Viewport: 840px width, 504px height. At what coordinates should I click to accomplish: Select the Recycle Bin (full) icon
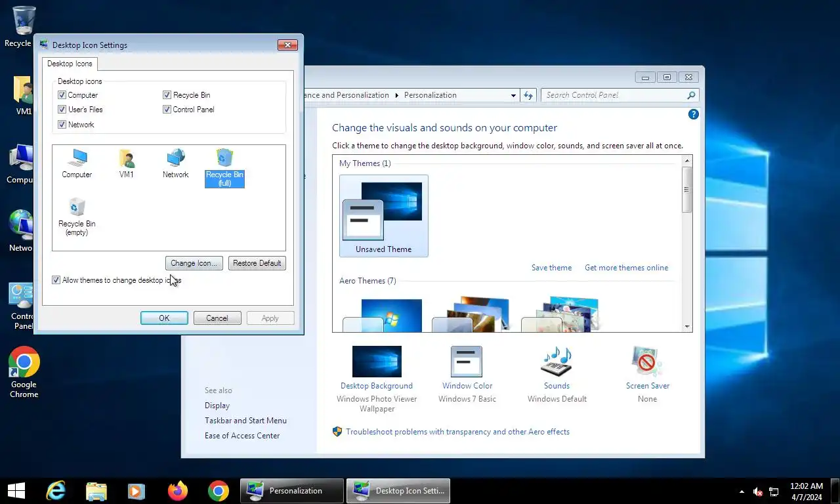tap(224, 167)
